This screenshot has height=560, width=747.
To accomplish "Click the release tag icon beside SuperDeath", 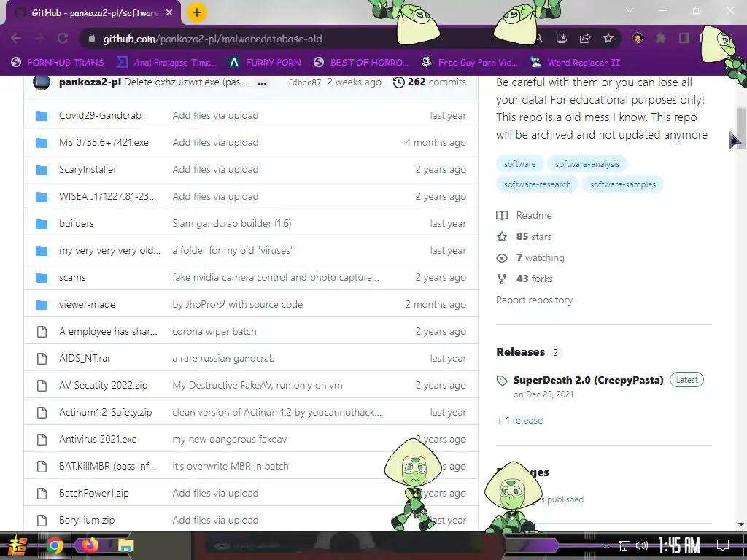I will coord(502,381).
